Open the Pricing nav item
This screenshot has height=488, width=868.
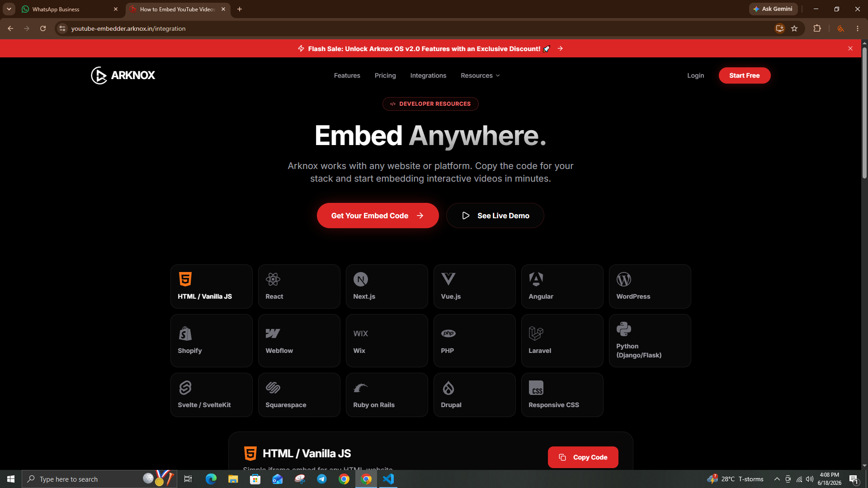point(385,75)
